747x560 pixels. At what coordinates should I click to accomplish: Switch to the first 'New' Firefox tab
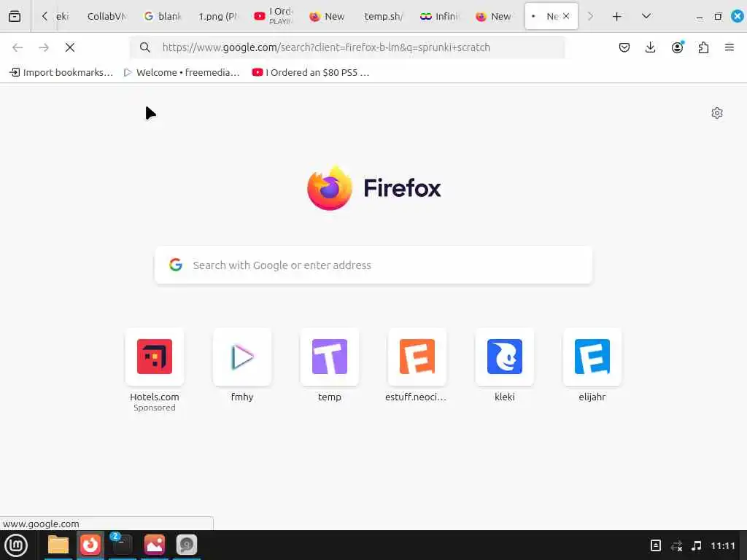coord(328,16)
